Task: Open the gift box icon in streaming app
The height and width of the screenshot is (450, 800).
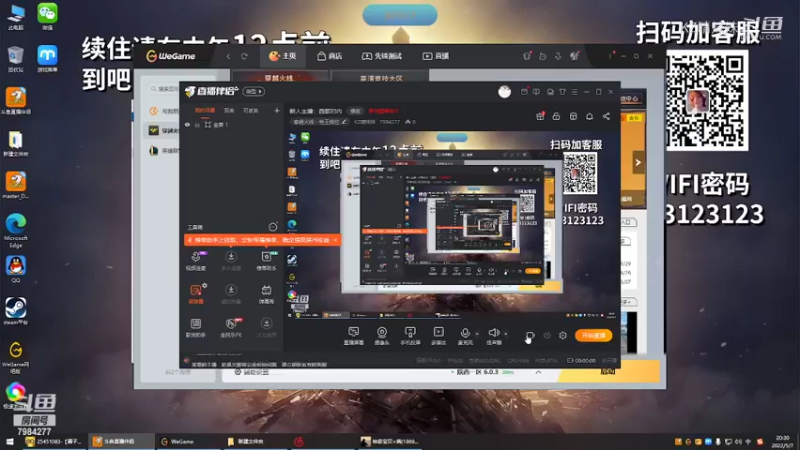Action: click(540, 116)
